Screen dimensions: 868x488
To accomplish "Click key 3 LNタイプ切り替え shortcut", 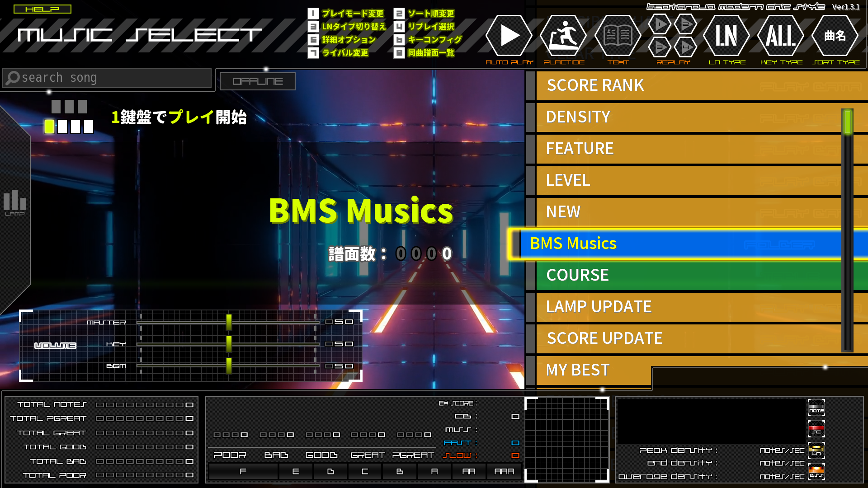I will point(347,27).
